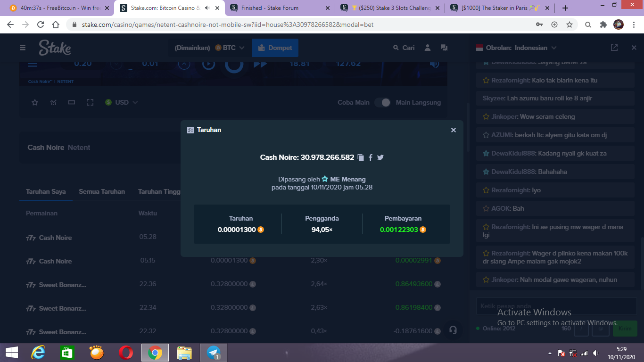
Task: Click the @ mention button in chat
Action: pos(601,329)
